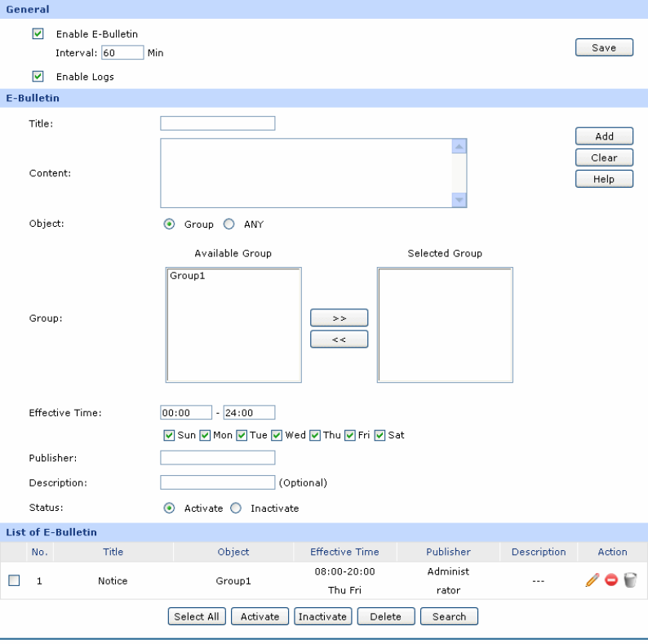
Task: Uncheck the Enable Logs checkbox
Action: coord(37,77)
